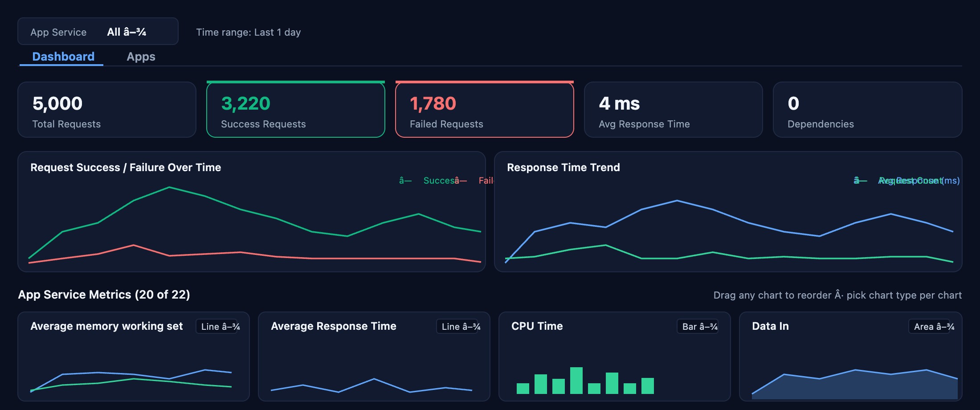
Task: Toggle the Failed legend in Request chart
Action: point(475,180)
